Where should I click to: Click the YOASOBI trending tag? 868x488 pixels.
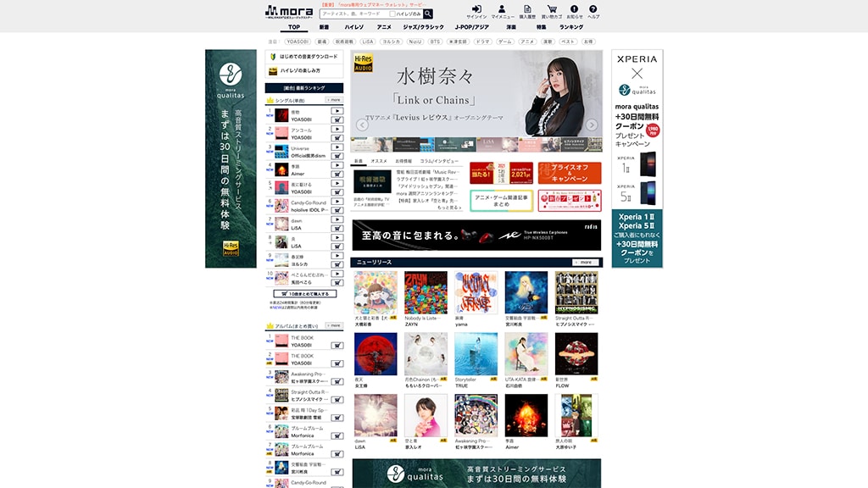[x=298, y=42]
